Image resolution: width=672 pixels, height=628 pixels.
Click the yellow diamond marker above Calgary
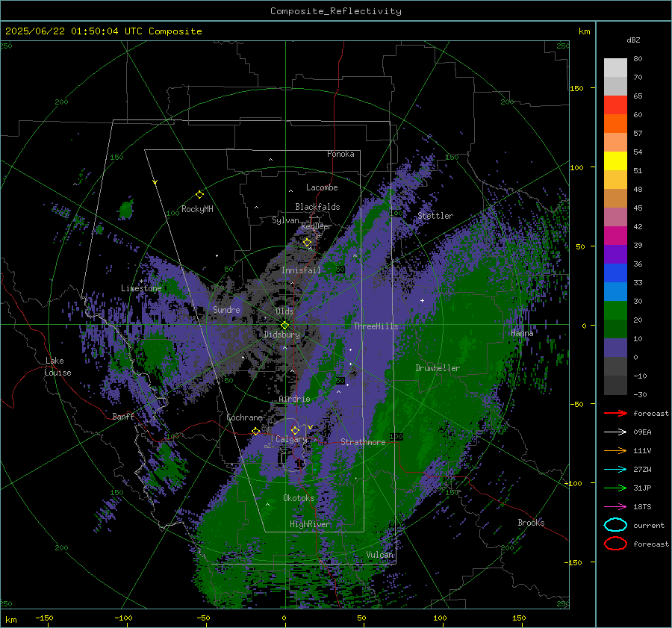pyautogui.click(x=295, y=430)
